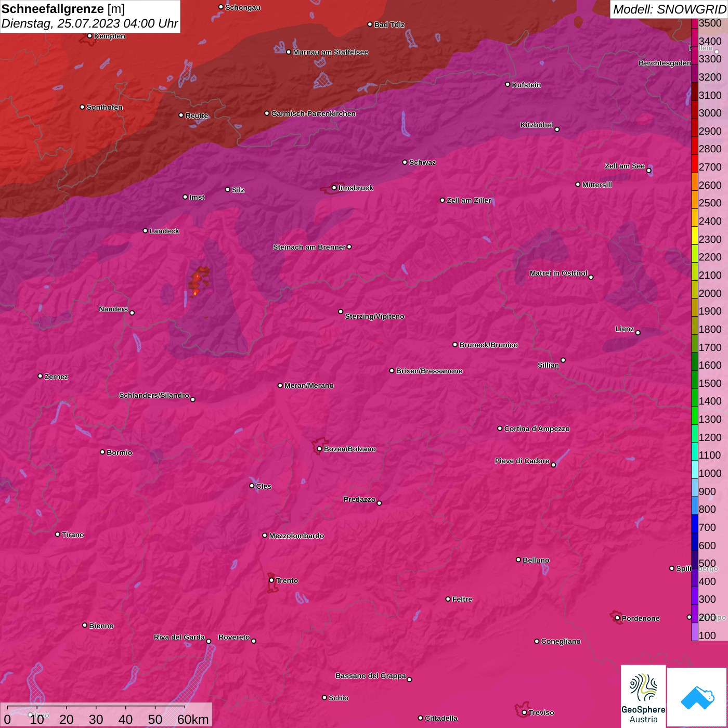Click the Schwaz town label

click(422, 162)
